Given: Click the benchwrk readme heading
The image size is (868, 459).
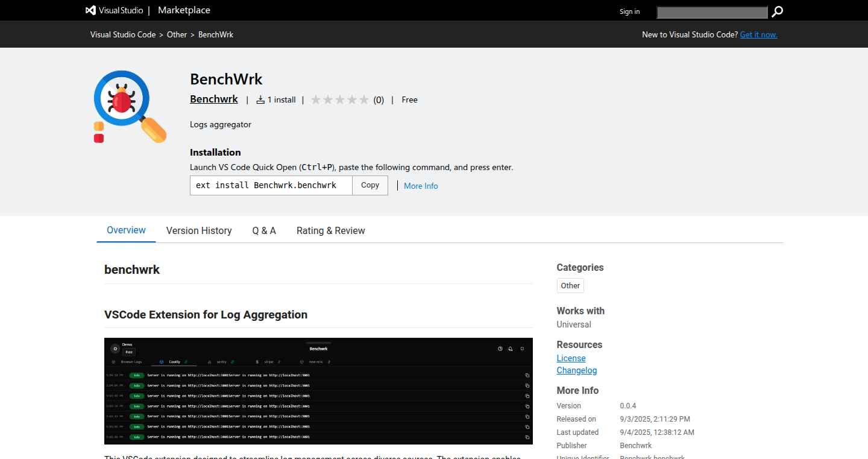Looking at the screenshot, I should pos(132,270).
